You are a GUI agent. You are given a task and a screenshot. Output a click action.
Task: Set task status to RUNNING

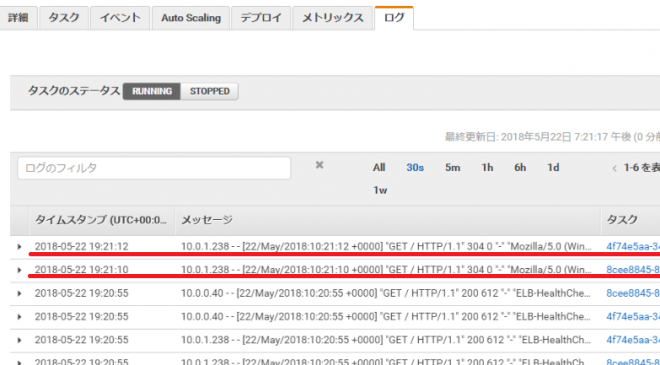(152, 91)
